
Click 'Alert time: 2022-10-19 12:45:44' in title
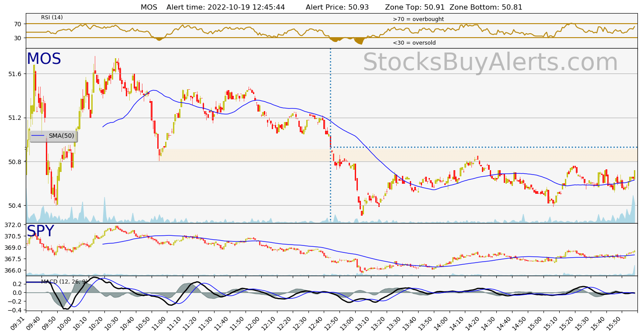[225, 7]
